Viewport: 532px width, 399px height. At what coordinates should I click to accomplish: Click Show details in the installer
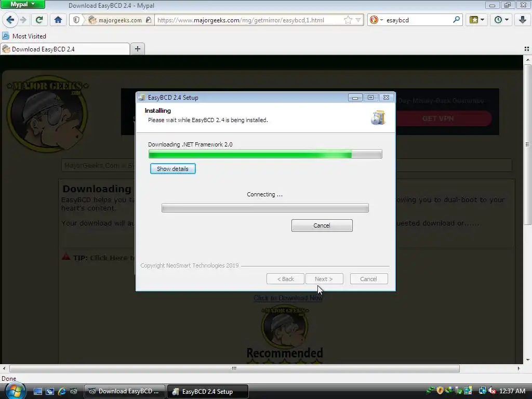pyautogui.click(x=172, y=169)
